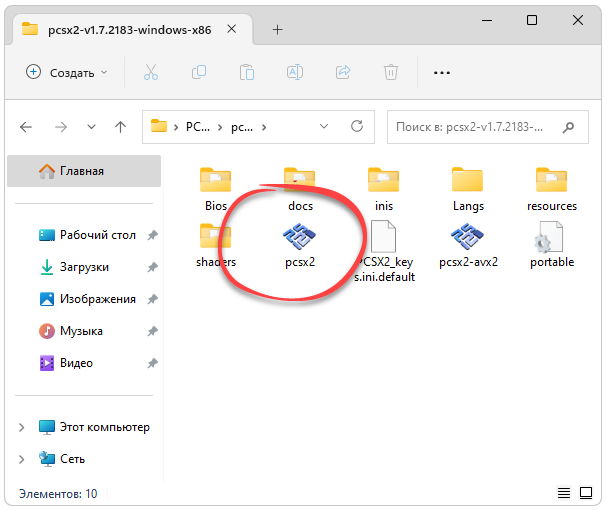Maximize the Explorer window

tap(532, 20)
